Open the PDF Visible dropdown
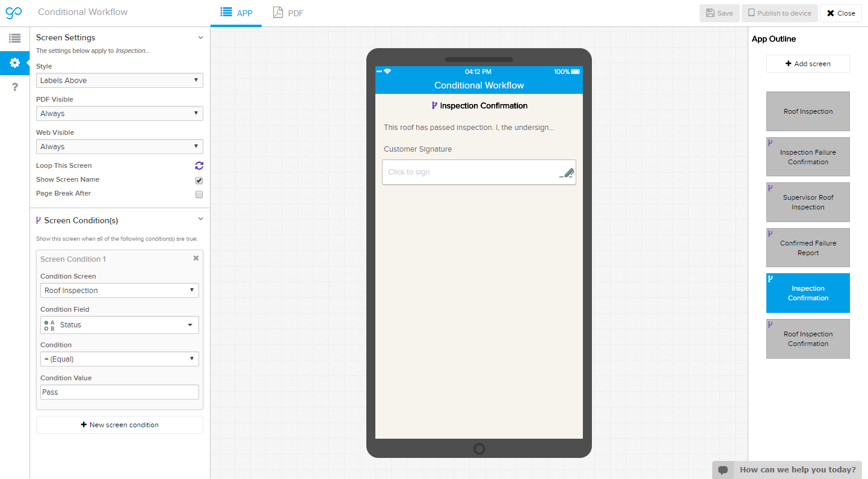 (x=119, y=114)
